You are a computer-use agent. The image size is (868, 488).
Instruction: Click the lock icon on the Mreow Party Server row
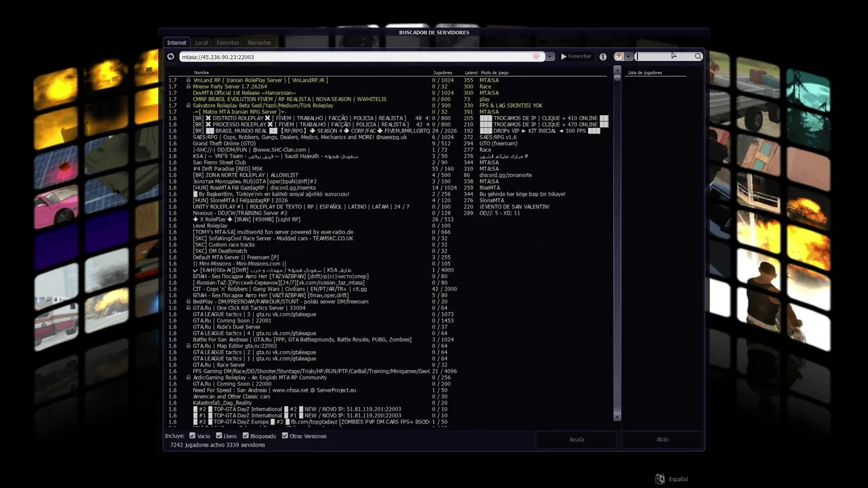pyautogui.click(x=189, y=87)
